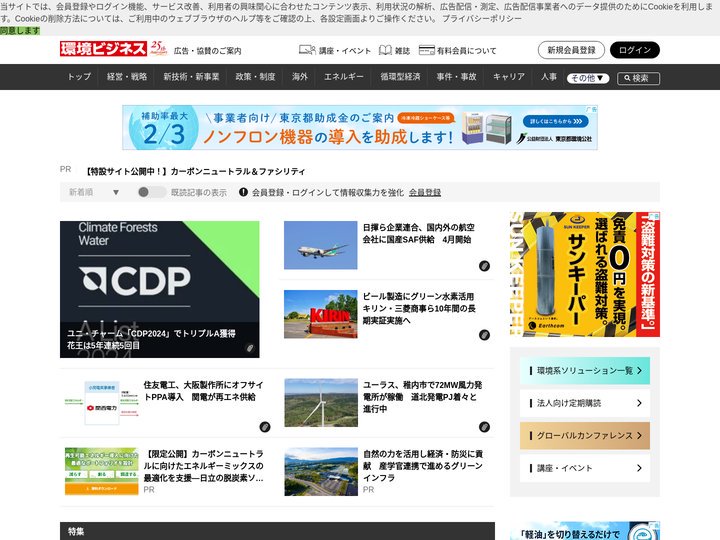Click ad marker on サンキーパー banner
720x540 pixels.
coord(654,215)
